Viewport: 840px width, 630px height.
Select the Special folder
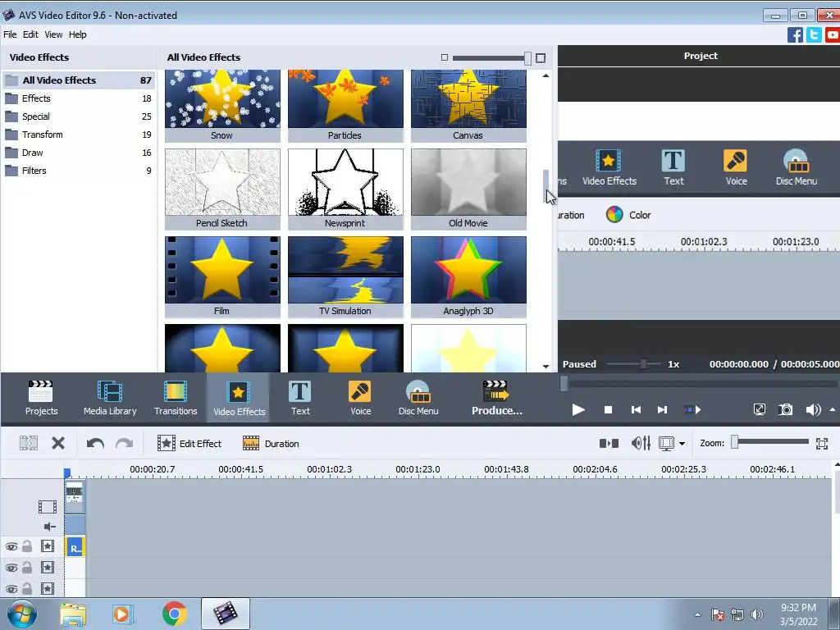pyautogui.click(x=79, y=116)
